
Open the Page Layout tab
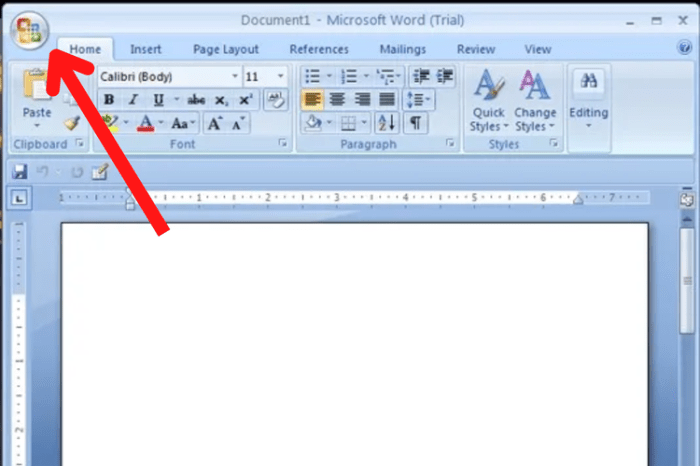(226, 49)
